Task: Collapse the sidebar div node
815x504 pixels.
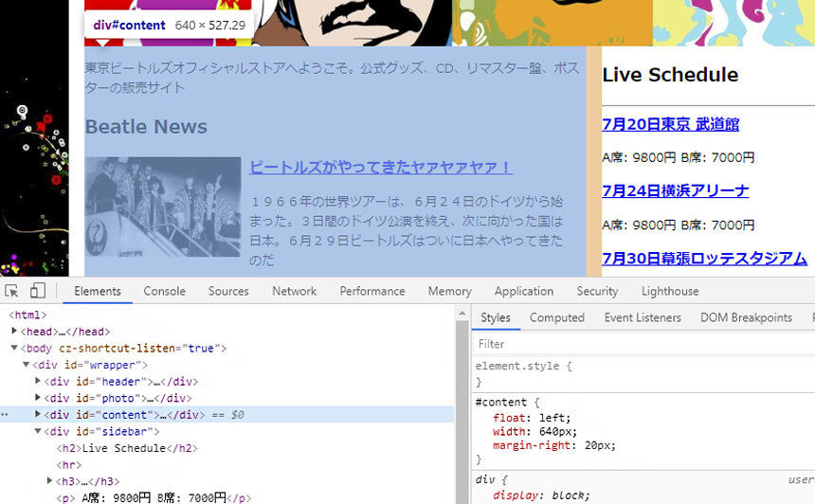Action: (x=37, y=431)
